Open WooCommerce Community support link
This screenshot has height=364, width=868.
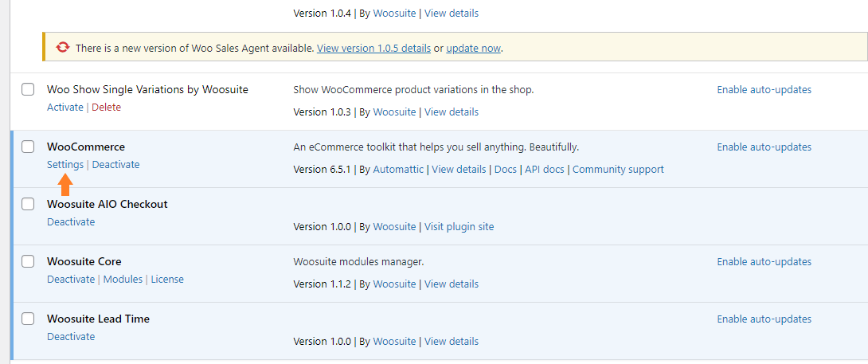point(618,170)
